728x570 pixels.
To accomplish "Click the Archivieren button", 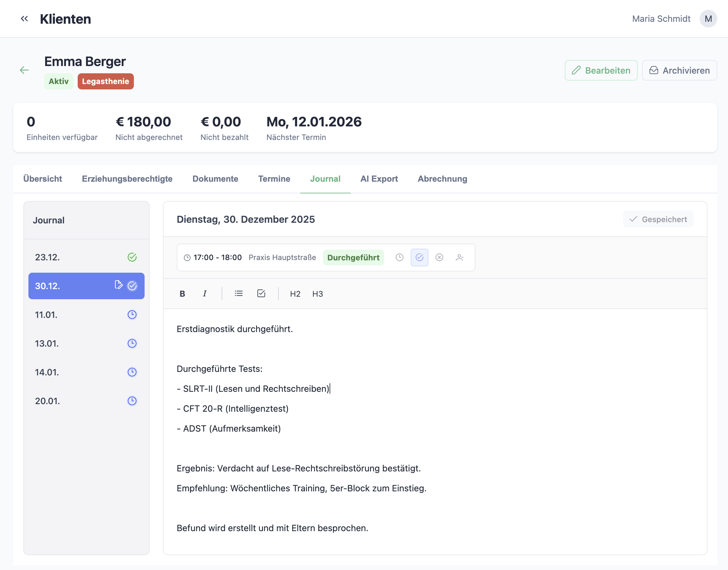I will click(x=679, y=70).
